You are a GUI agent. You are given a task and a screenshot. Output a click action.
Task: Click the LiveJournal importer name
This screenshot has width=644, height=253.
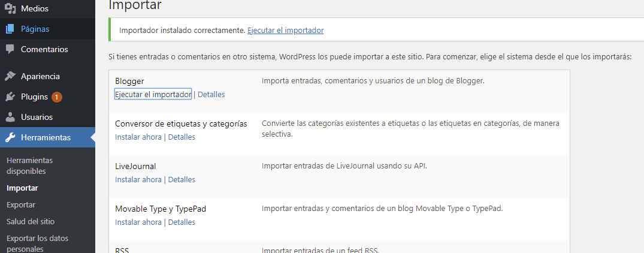point(135,166)
